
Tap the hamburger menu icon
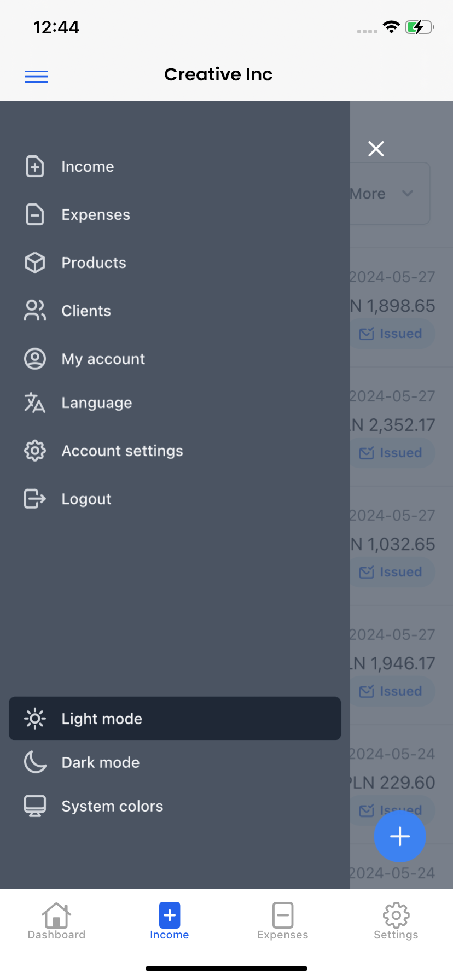tap(36, 77)
